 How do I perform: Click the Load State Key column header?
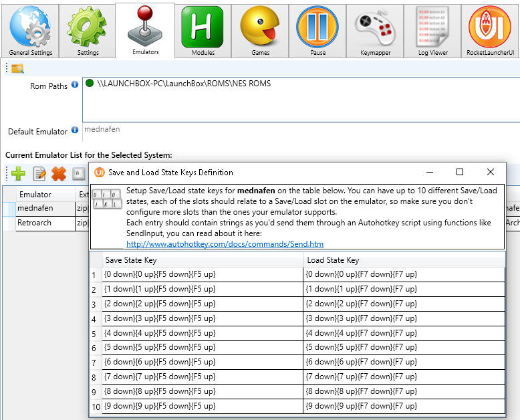pos(404,260)
